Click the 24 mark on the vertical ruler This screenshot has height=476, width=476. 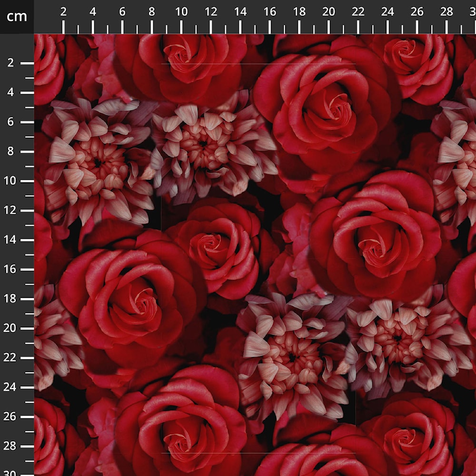[11, 387]
